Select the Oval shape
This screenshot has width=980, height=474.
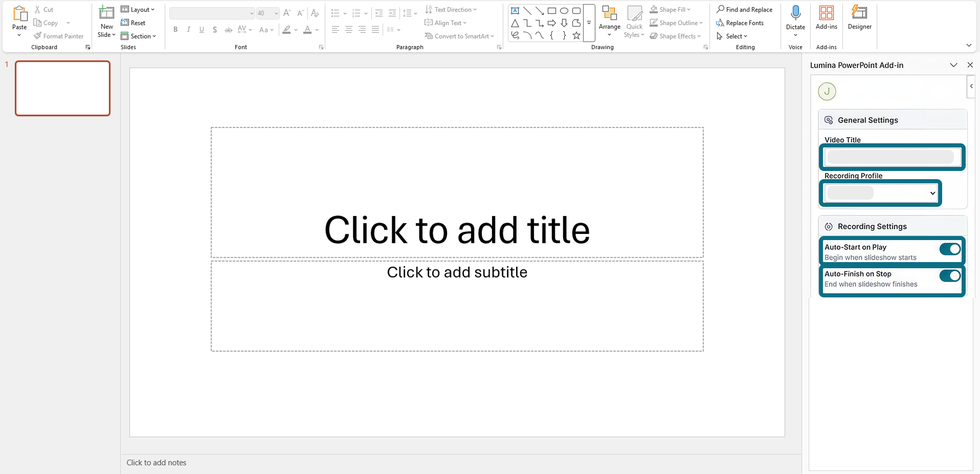click(x=564, y=11)
